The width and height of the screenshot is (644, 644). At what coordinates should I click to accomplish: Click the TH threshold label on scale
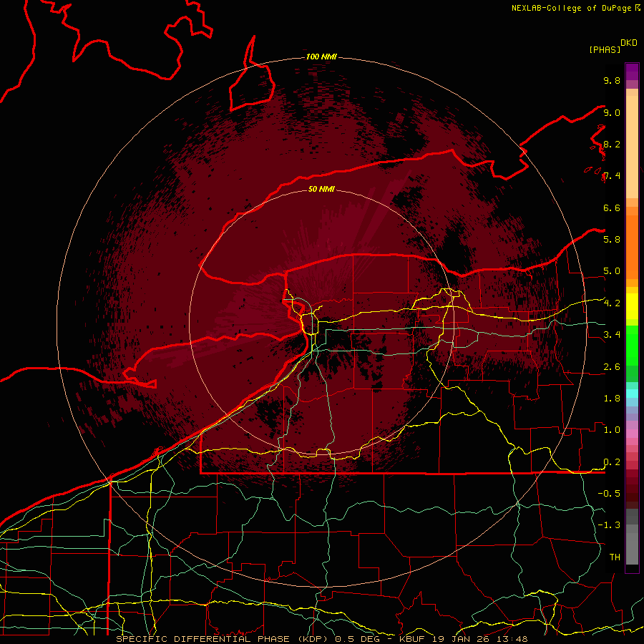click(x=615, y=557)
